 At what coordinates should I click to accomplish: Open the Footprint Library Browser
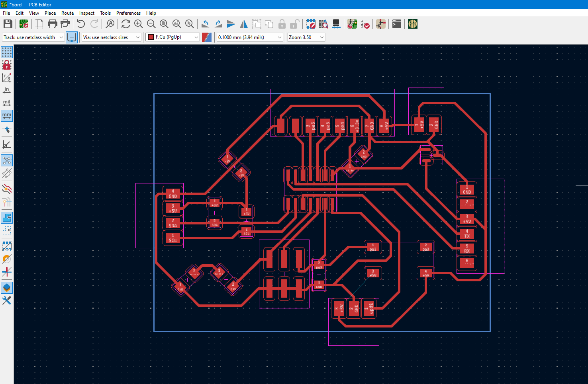(323, 24)
